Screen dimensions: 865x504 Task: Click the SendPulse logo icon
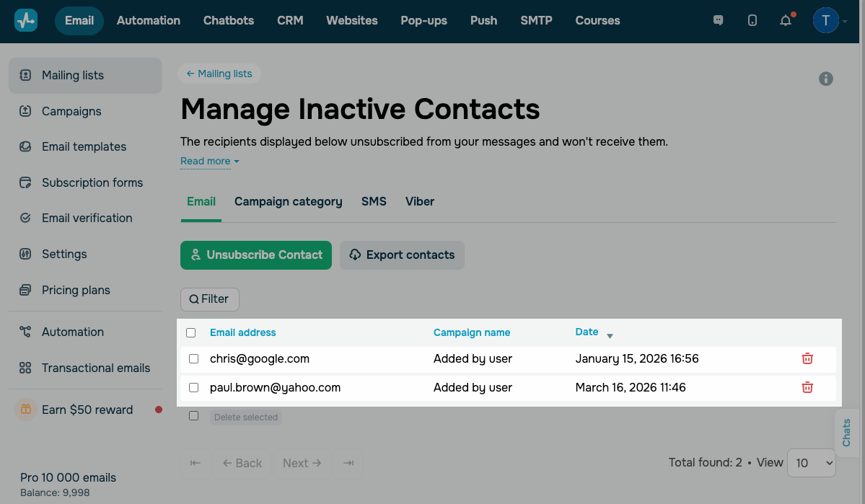coord(26,20)
